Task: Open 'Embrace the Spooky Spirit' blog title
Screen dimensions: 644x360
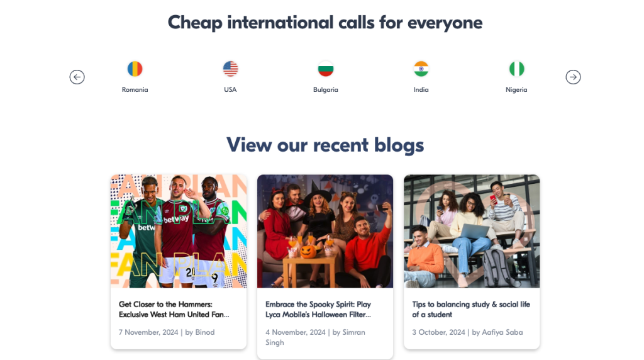Action: click(x=318, y=309)
